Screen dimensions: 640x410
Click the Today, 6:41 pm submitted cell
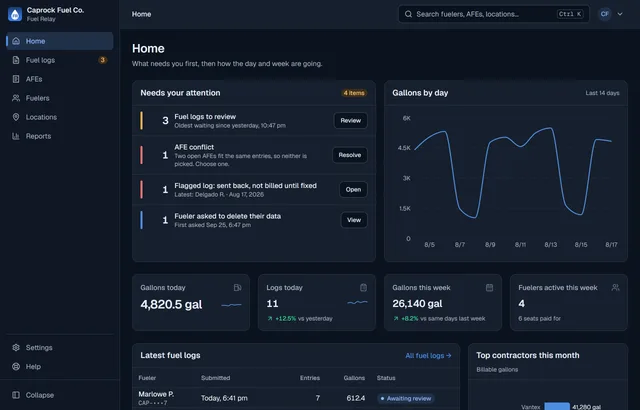[224, 398]
